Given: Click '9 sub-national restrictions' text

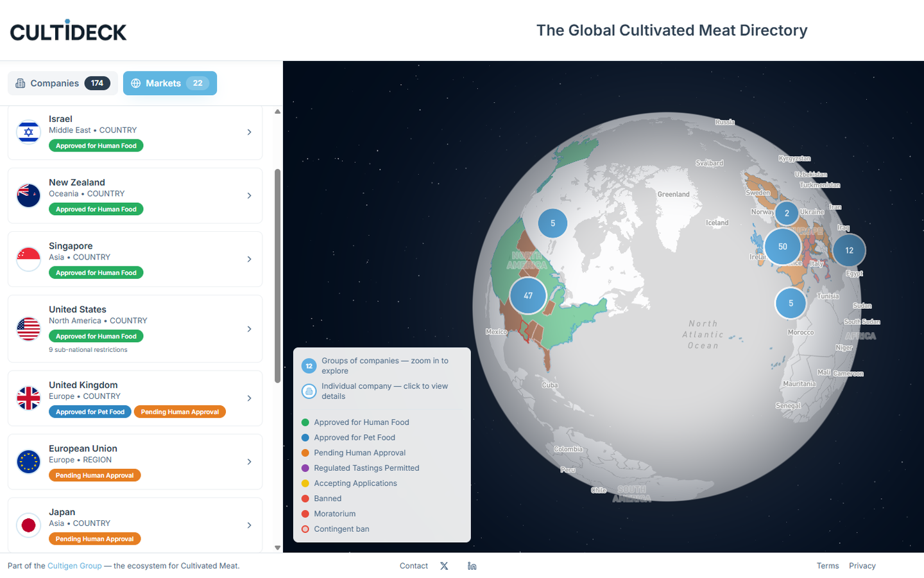Looking at the screenshot, I should pos(88,350).
